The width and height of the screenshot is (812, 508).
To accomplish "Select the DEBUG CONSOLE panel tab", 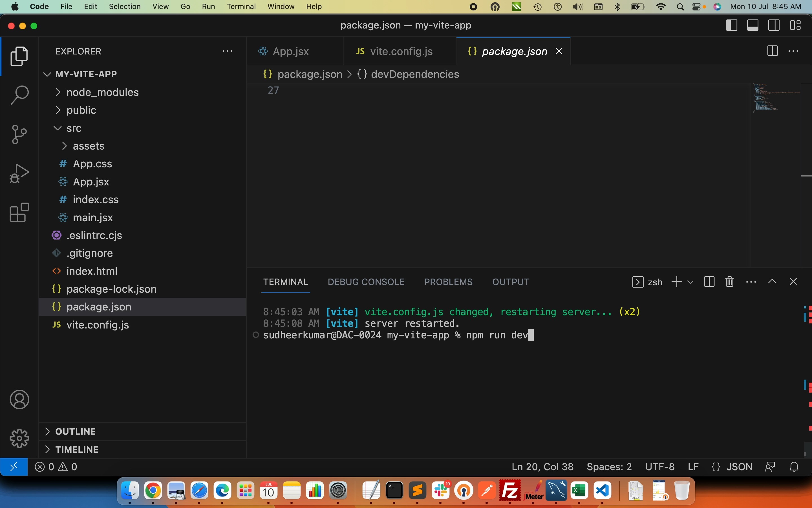I will coord(366,282).
